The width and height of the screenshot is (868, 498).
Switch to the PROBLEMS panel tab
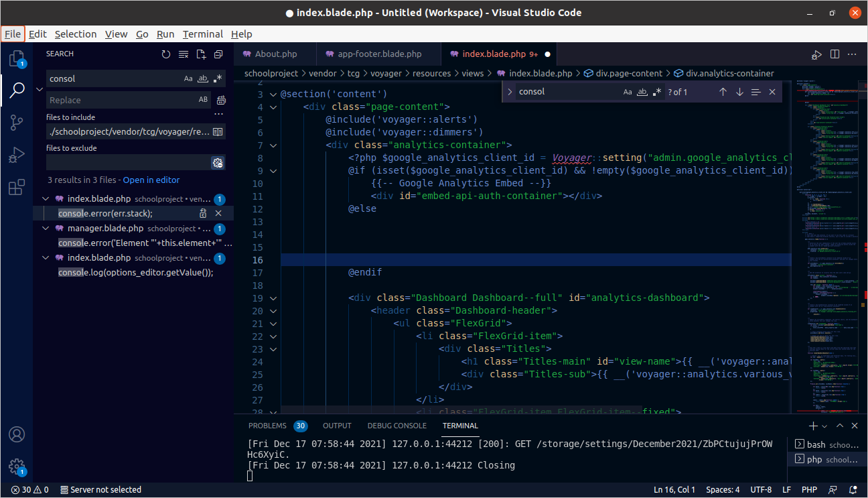pos(277,426)
